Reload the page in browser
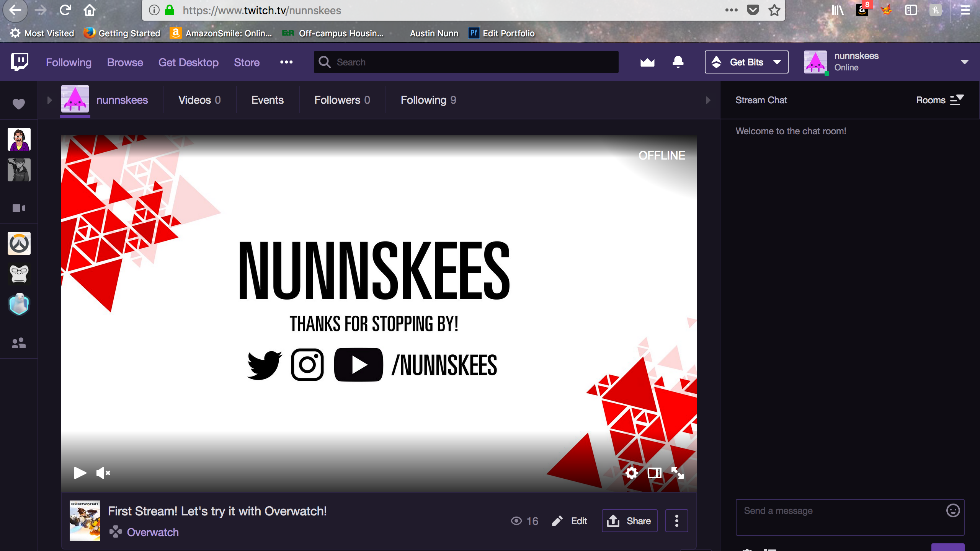 tap(65, 10)
